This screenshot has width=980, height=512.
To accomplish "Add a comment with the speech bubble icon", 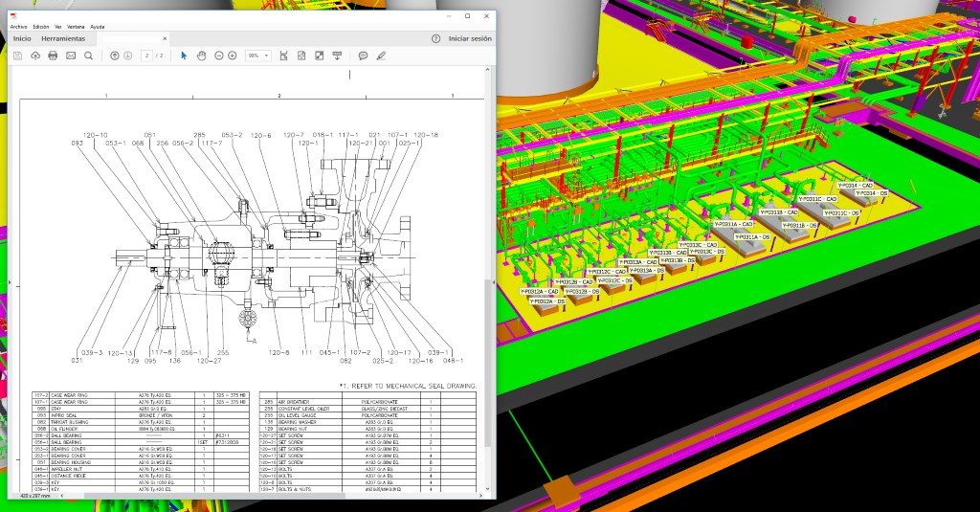I will 363,56.
